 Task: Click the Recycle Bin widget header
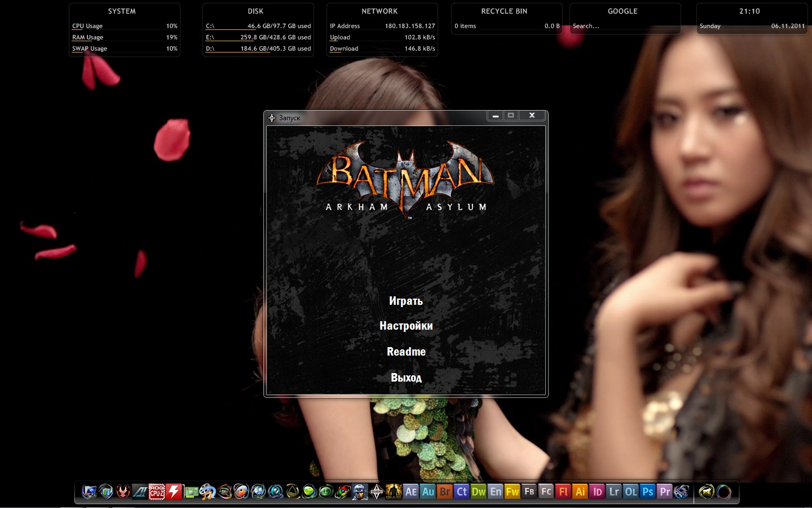tap(504, 11)
